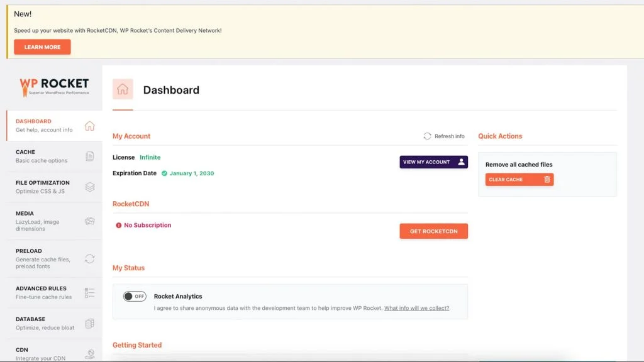Click the Get RocketCDN button

coord(434,231)
